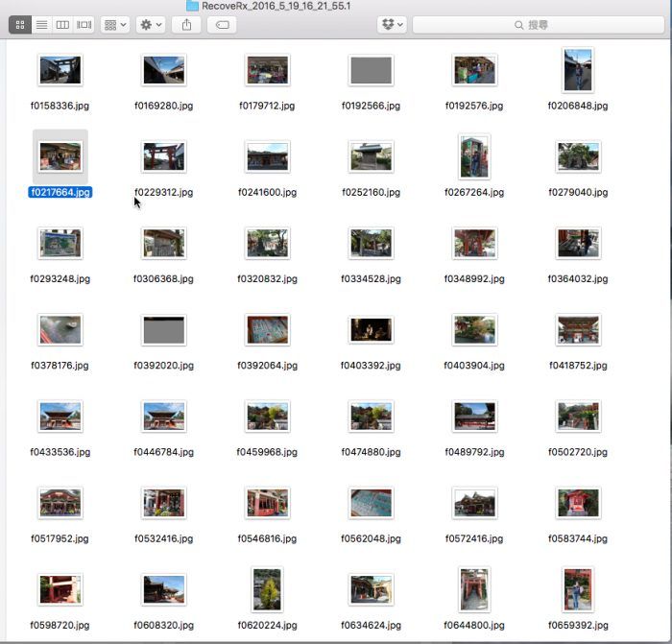The height and width of the screenshot is (644, 672).
Task: Select portrait thumbnail f0267264.jpg
Action: tap(474, 156)
